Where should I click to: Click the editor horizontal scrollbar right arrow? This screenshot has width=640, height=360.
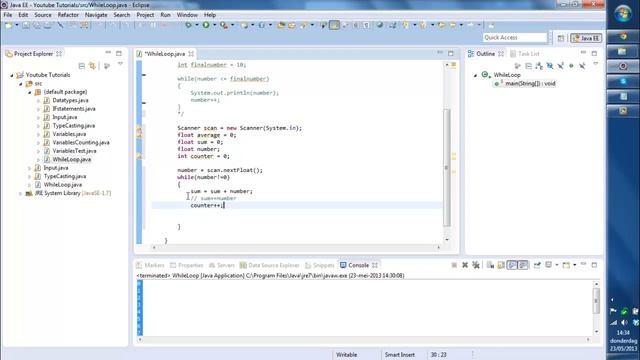coord(439,247)
